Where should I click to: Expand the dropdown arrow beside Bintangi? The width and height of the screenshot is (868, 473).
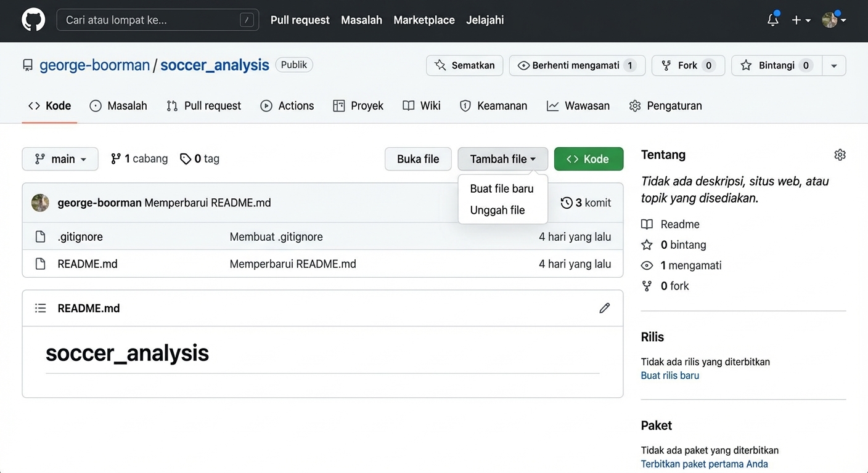(x=834, y=65)
